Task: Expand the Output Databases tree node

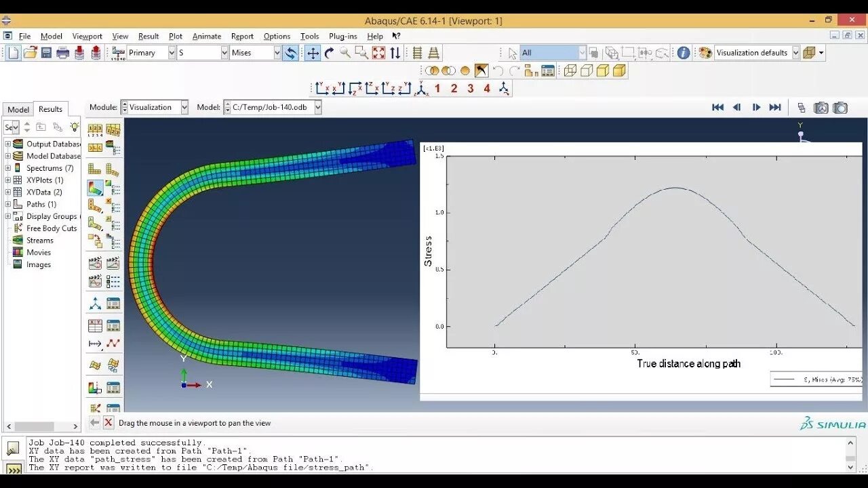Action: coord(8,144)
